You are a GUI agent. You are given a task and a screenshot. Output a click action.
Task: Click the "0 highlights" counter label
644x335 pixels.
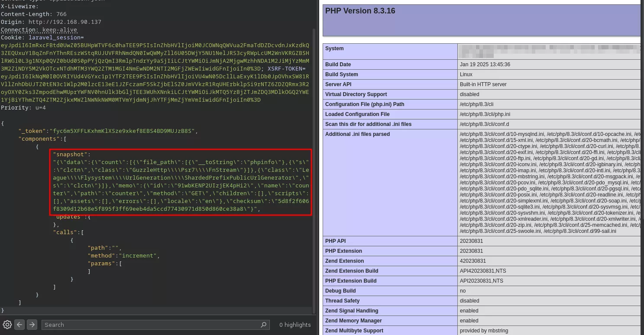[x=295, y=325]
